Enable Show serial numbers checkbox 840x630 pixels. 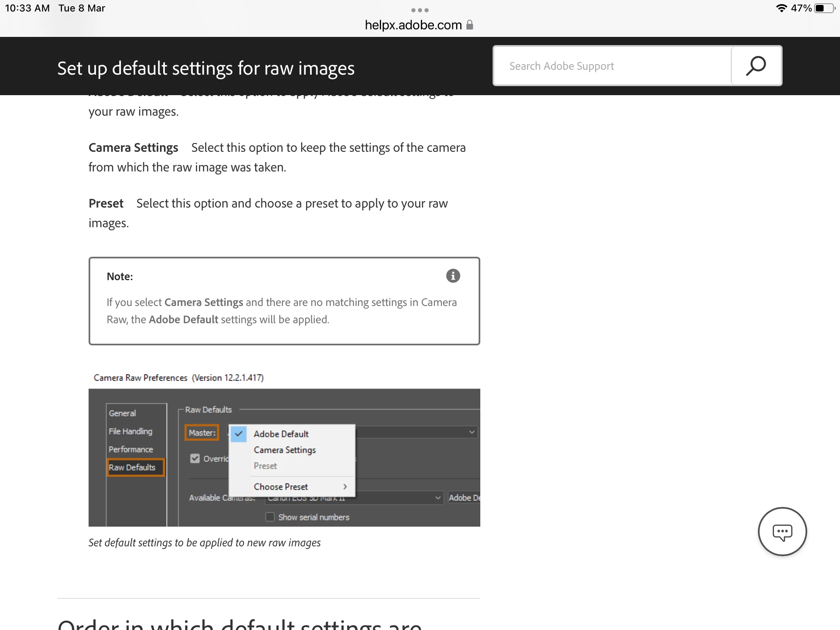[270, 517]
